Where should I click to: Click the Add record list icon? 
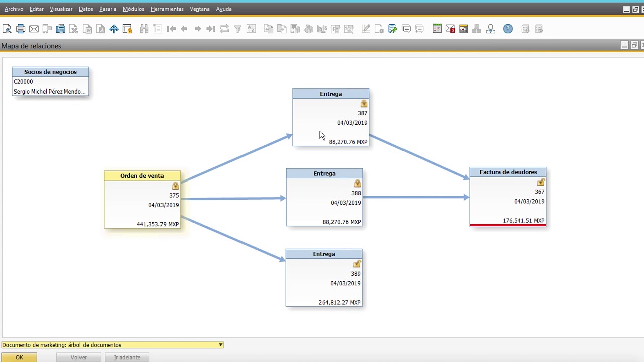pos(157,29)
